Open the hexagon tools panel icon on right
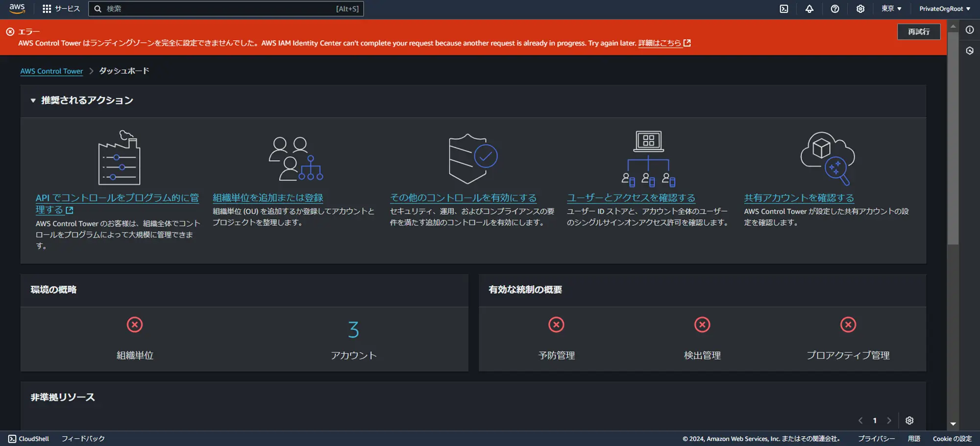980x446 pixels. click(970, 51)
